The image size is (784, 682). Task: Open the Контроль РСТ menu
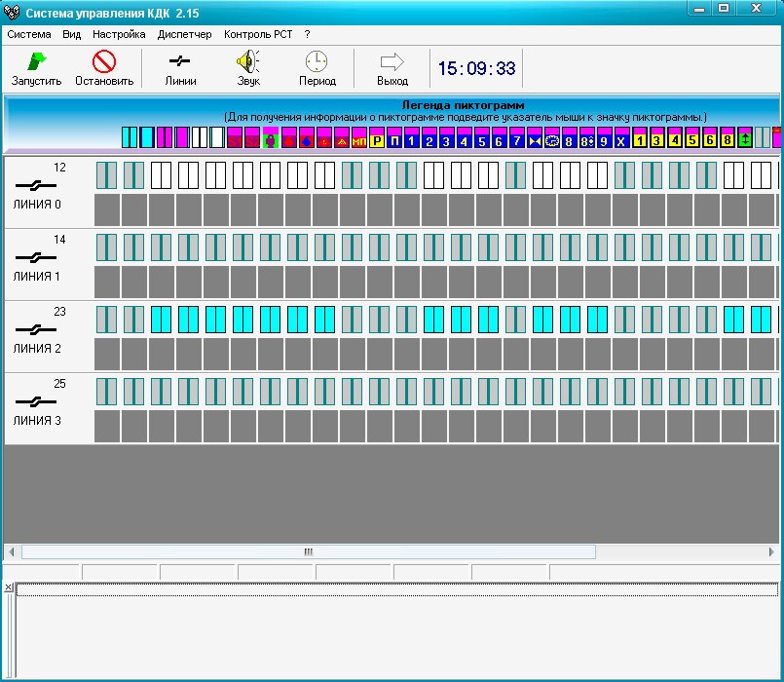[x=257, y=34]
